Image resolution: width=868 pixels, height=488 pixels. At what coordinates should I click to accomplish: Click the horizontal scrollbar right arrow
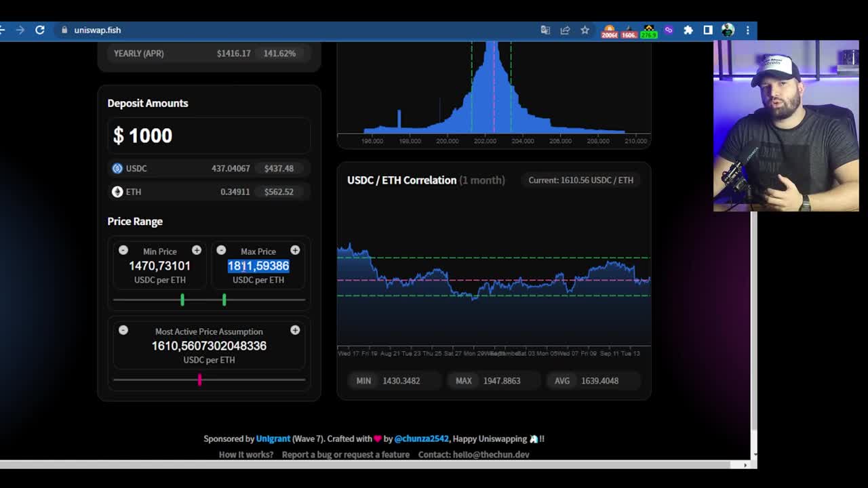click(x=745, y=464)
